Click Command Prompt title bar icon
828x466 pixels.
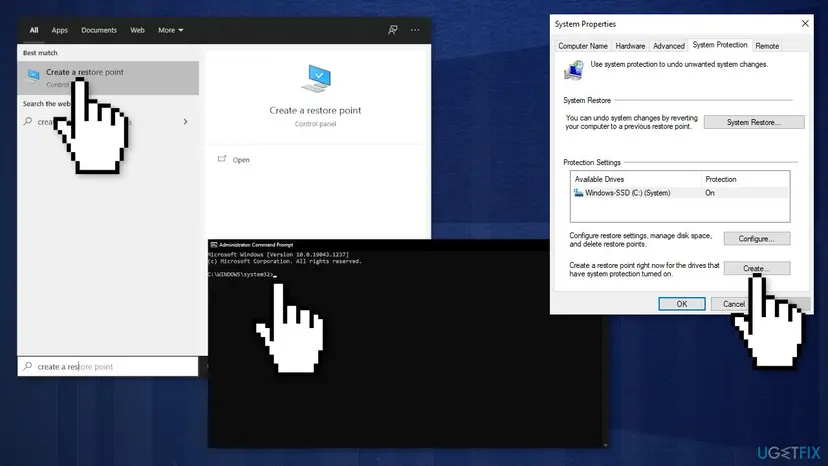pos(213,245)
